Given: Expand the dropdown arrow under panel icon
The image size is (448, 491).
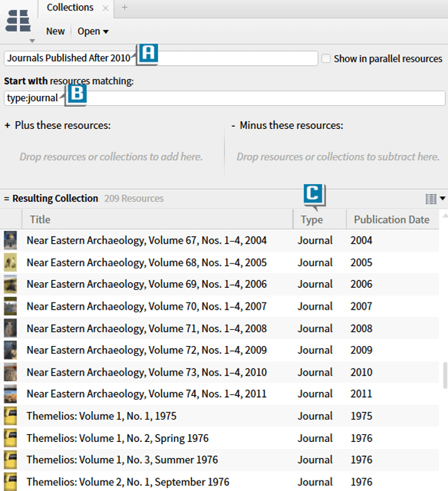Looking at the screenshot, I should [31, 41].
